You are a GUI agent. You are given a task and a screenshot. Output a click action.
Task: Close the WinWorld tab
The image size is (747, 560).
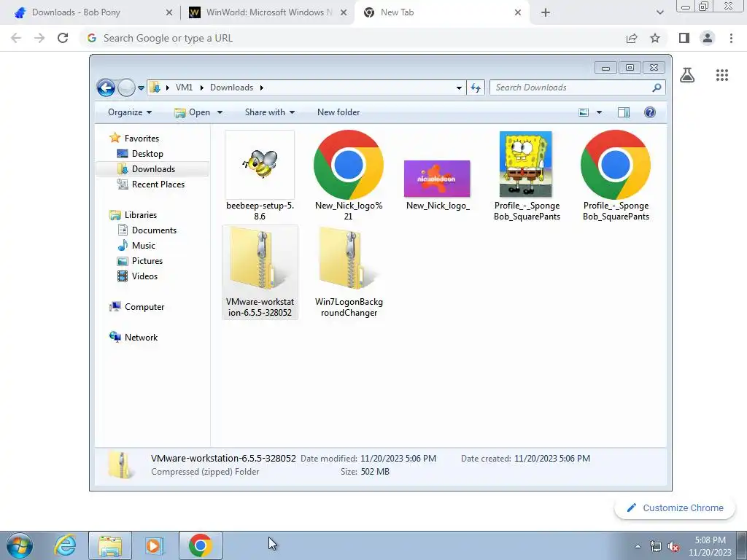344,12
